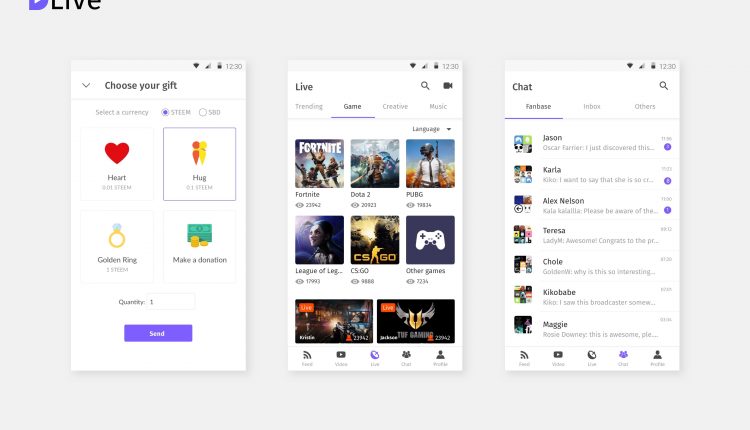
Task: Open the Maggie chat conversation
Action: coord(592,328)
